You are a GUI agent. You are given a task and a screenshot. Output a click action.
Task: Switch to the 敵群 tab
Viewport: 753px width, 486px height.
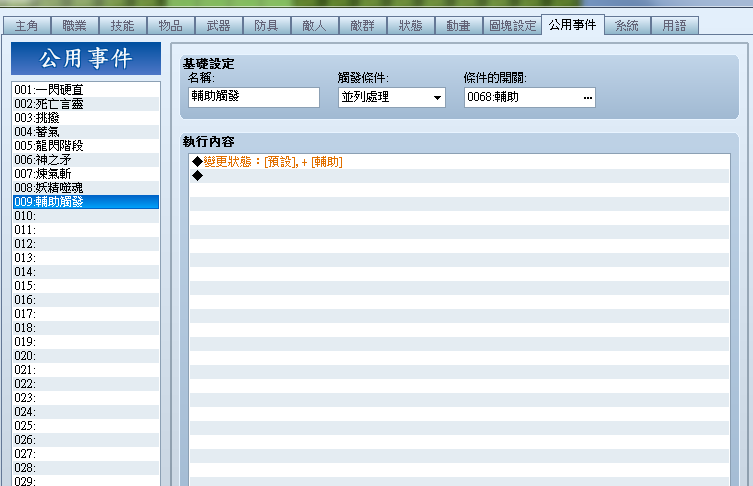363,25
